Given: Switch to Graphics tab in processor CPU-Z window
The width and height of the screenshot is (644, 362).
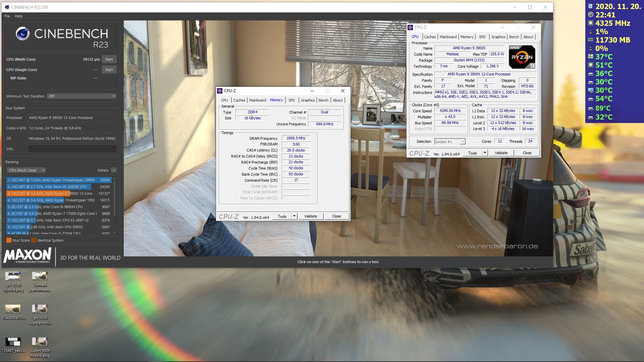Looking at the screenshot, I should (498, 37).
